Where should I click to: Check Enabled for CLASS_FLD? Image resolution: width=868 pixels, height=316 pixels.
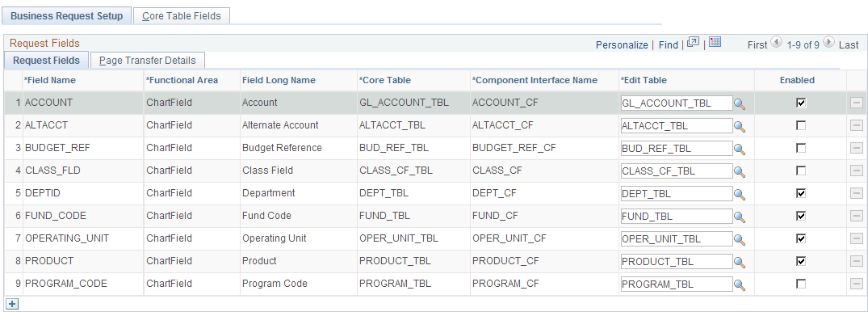coord(800,171)
